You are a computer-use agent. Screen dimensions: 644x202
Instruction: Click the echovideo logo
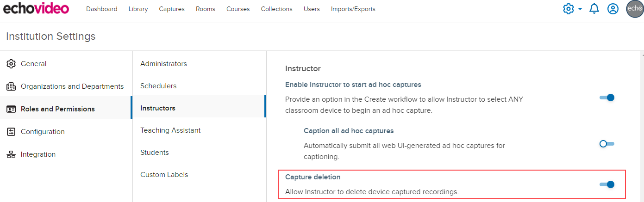coord(36,9)
